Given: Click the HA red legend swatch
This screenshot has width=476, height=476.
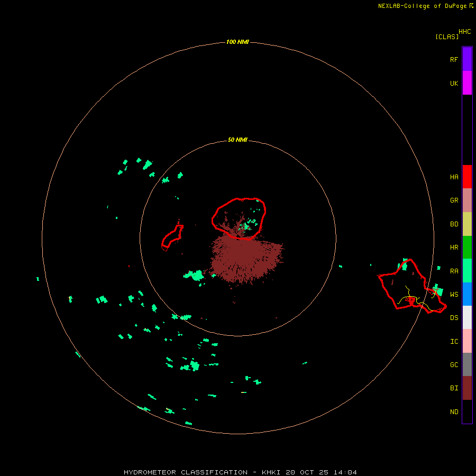Looking at the screenshot, I should [467, 177].
